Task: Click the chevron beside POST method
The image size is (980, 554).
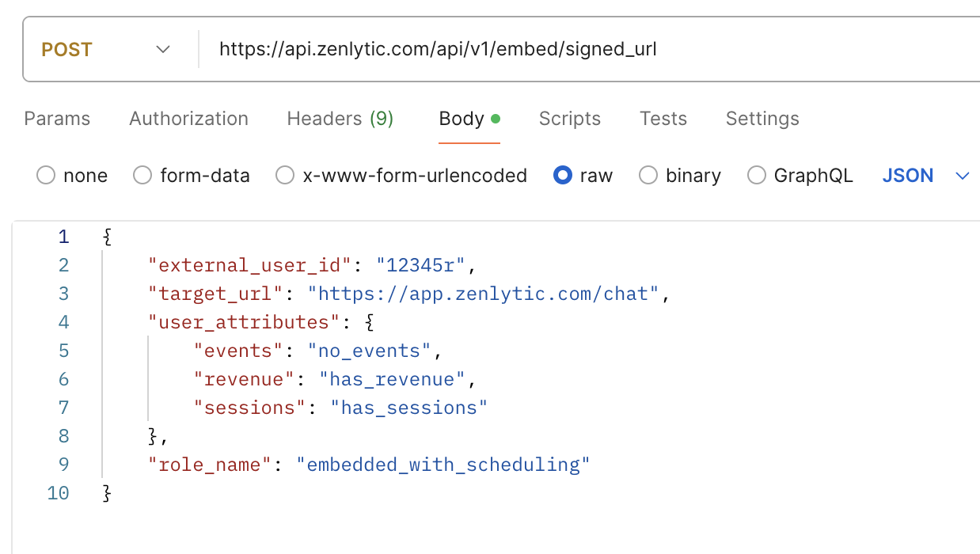Action: pyautogui.click(x=163, y=50)
